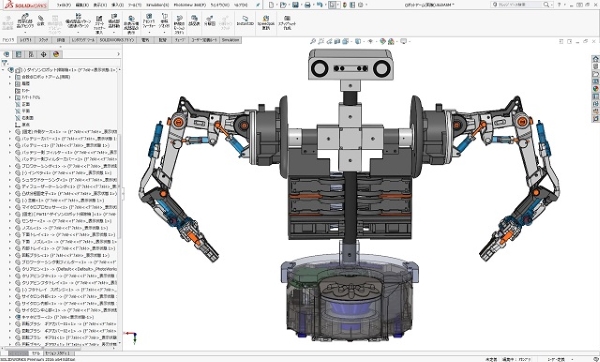Open the 表示(V) menu

pos(100,5)
